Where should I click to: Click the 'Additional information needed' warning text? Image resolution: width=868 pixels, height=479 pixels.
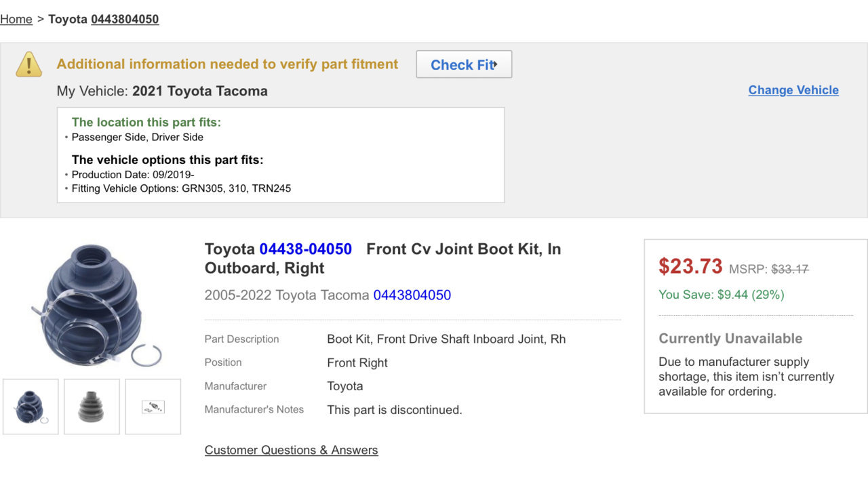pos(227,64)
